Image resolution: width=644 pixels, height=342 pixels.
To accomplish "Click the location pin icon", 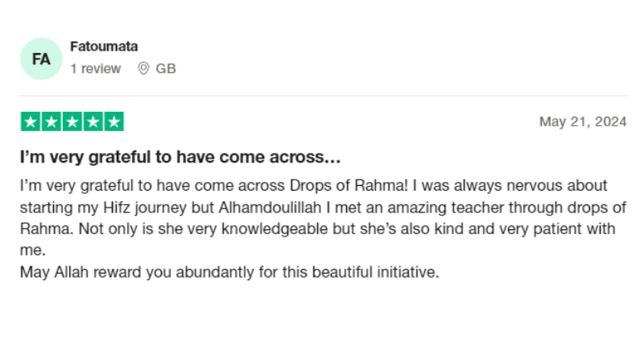I will coord(144,68).
